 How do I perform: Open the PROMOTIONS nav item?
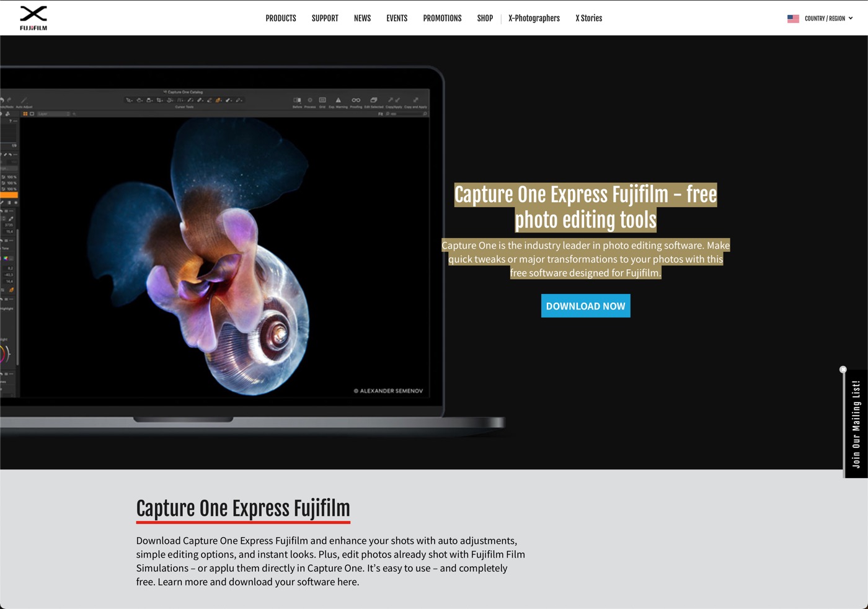point(442,19)
